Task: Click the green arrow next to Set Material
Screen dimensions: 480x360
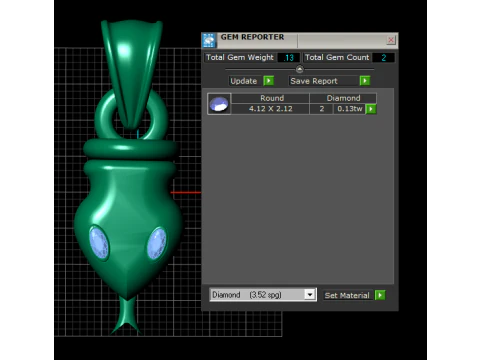Action: click(380, 295)
